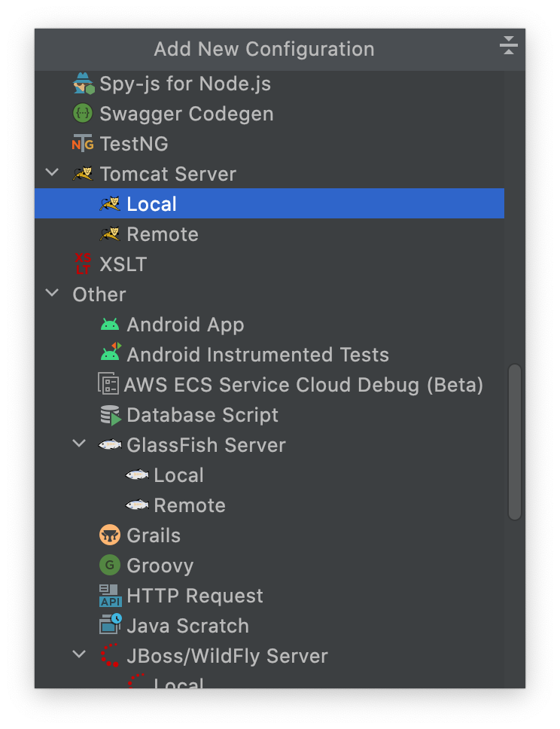Click the vertical scrollbar thumb
560x729 pixels.
[x=514, y=441]
